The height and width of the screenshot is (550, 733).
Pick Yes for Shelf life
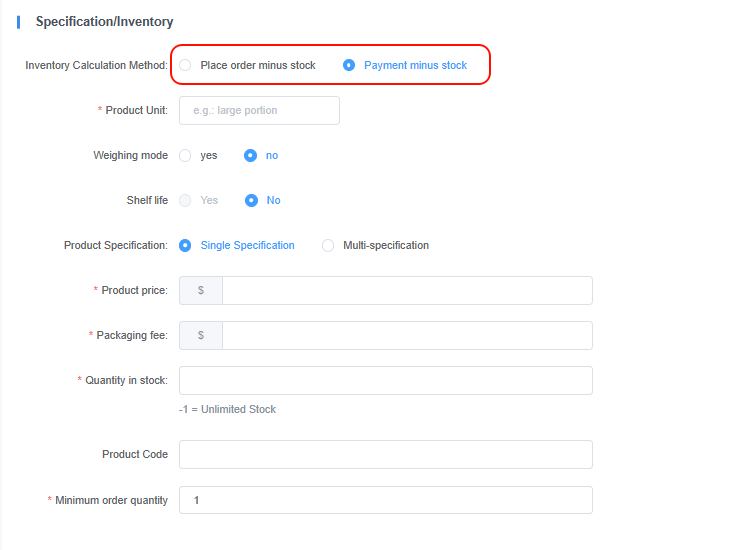186,200
